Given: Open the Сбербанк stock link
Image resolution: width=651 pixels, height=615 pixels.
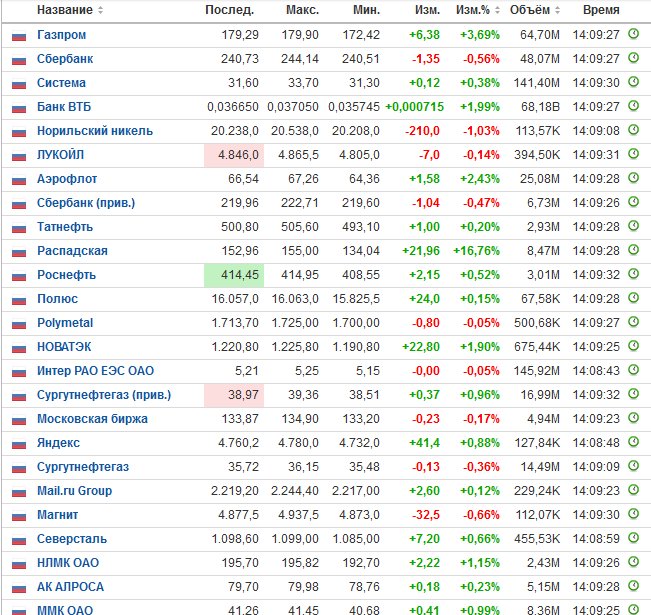Looking at the screenshot, I should tap(65, 59).
